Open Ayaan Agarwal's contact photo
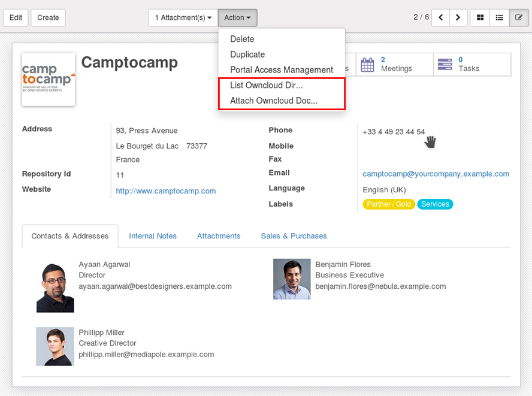 click(55, 287)
